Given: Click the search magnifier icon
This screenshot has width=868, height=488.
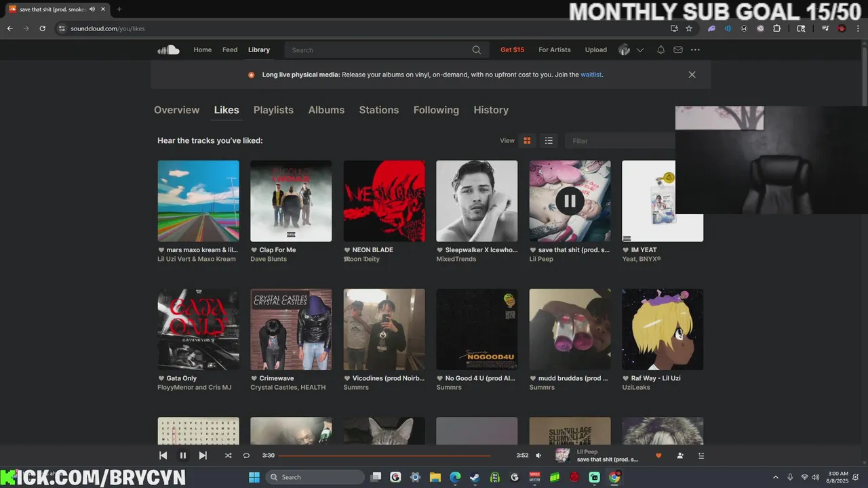Looking at the screenshot, I should click(477, 50).
